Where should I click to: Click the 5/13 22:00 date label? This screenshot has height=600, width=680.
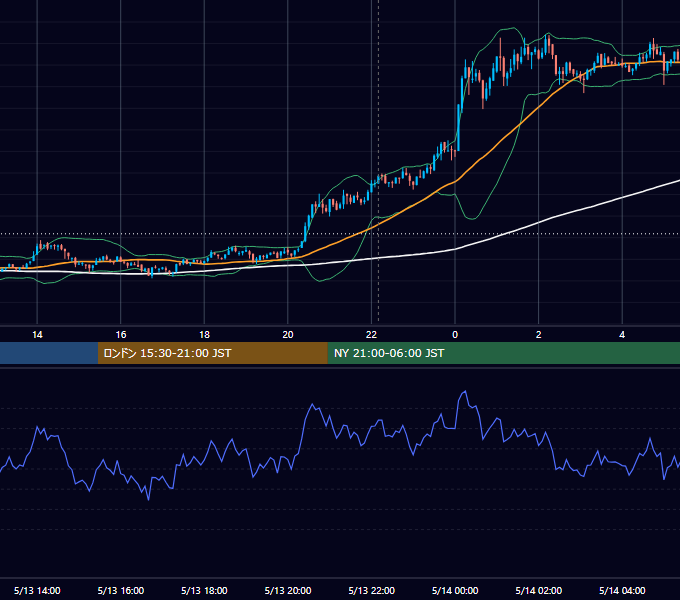(372, 590)
